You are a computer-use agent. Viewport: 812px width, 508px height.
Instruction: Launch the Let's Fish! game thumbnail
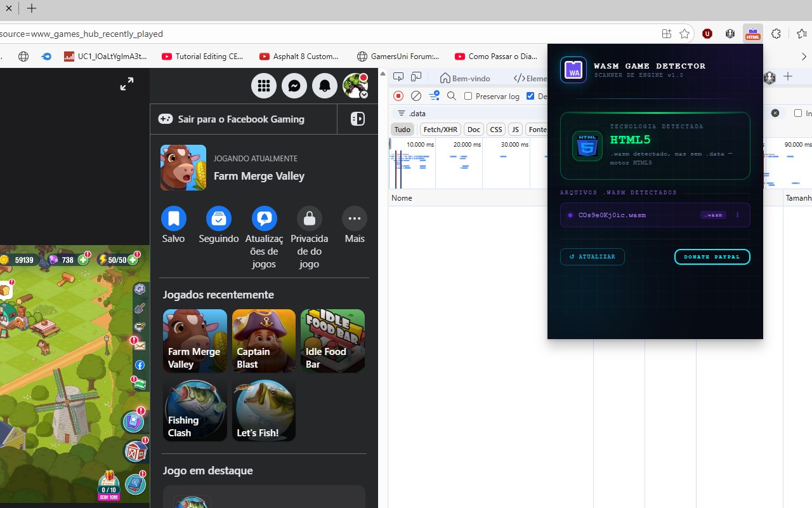[264, 410]
